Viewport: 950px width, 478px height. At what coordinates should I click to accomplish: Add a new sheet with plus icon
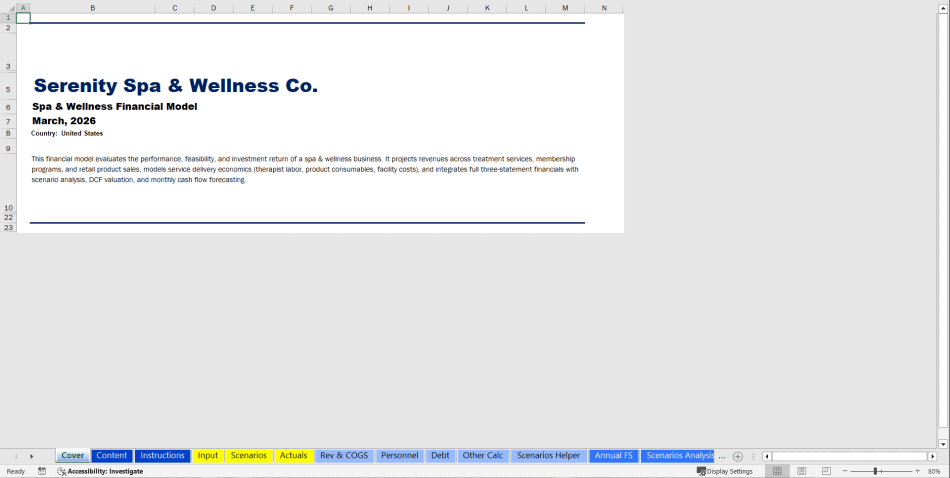(x=738, y=456)
